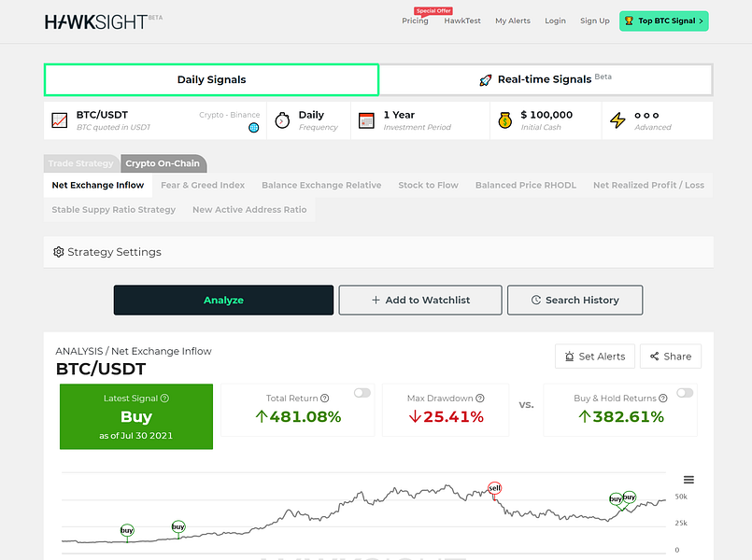Click the Analyze button
Screen dimensions: 752x560
click(x=223, y=300)
